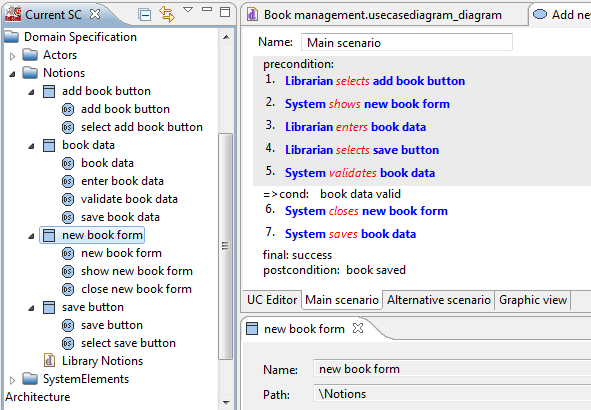Click the Collapse All icon in Current SC toolbar
The width and height of the screenshot is (591, 410).
click(x=145, y=15)
